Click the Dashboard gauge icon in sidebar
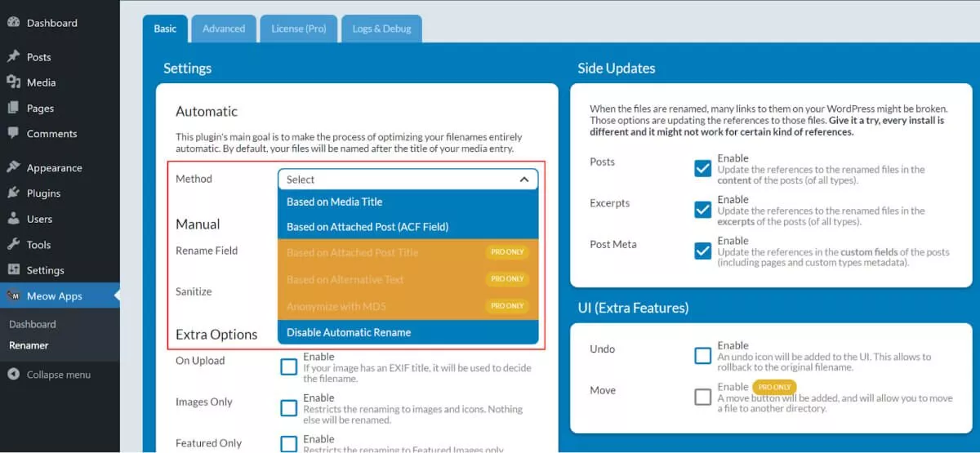This screenshot has width=980, height=453. [13, 23]
